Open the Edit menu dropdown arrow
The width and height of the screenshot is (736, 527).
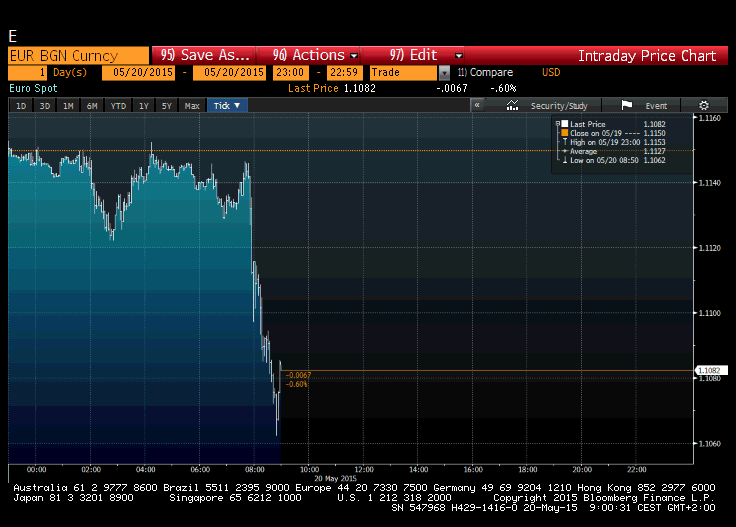459,56
